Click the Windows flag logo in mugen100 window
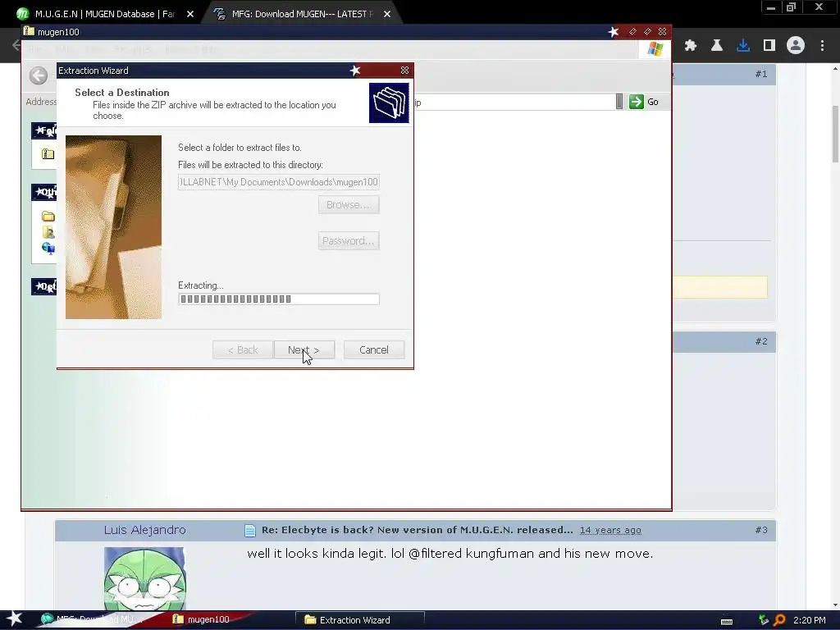The height and width of the screenshot is (630, 840). tap(655, 49)
